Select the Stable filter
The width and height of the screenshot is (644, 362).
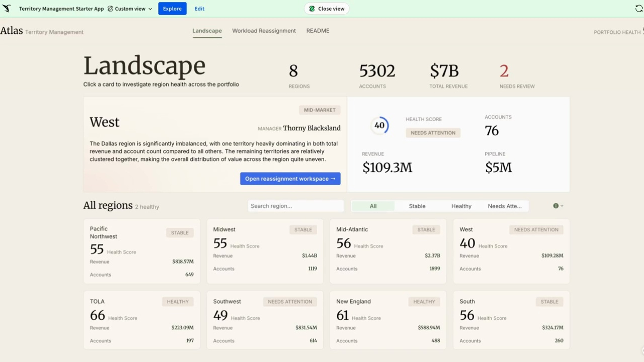pyautogui.click(x=417, y=206)
